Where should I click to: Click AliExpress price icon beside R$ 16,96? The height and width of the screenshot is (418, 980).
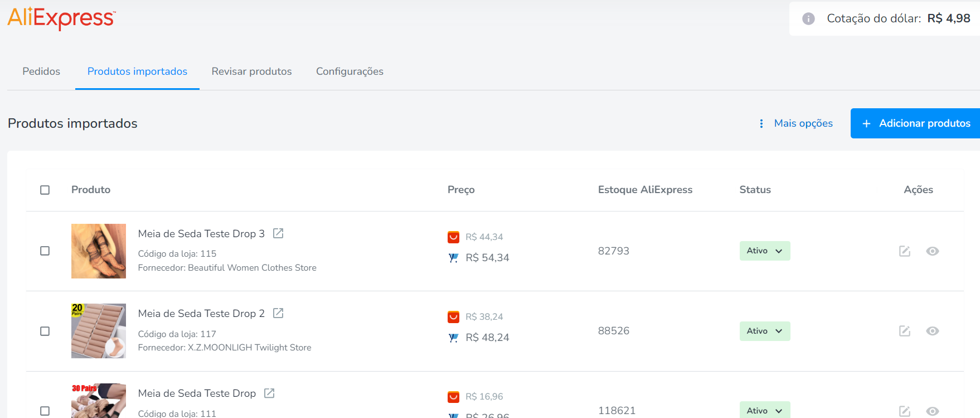(454, 397)
